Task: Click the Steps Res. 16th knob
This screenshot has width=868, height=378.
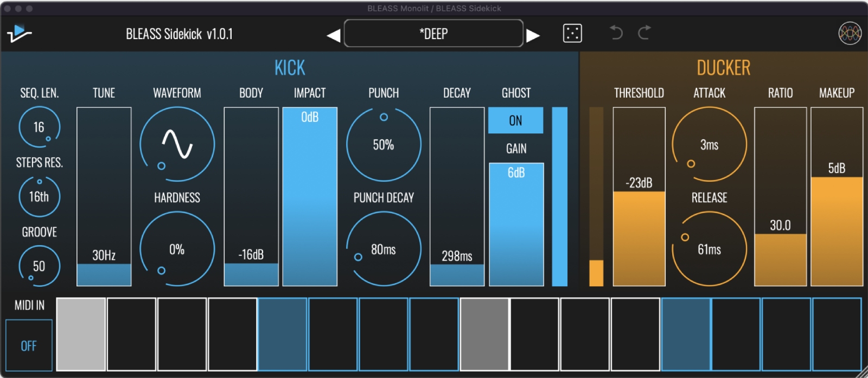Action: 39,196
